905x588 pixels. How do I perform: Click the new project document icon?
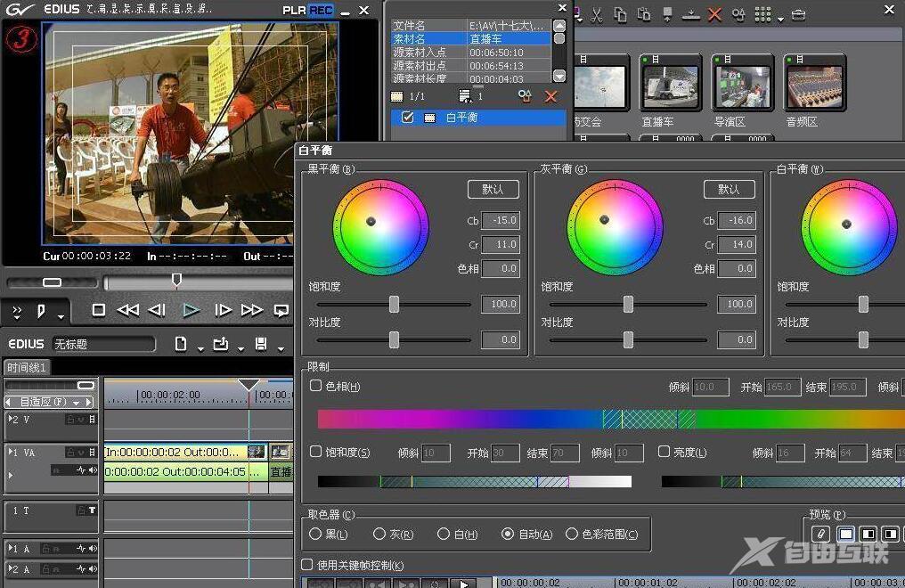pyautogui.click(x=181, y=344)
